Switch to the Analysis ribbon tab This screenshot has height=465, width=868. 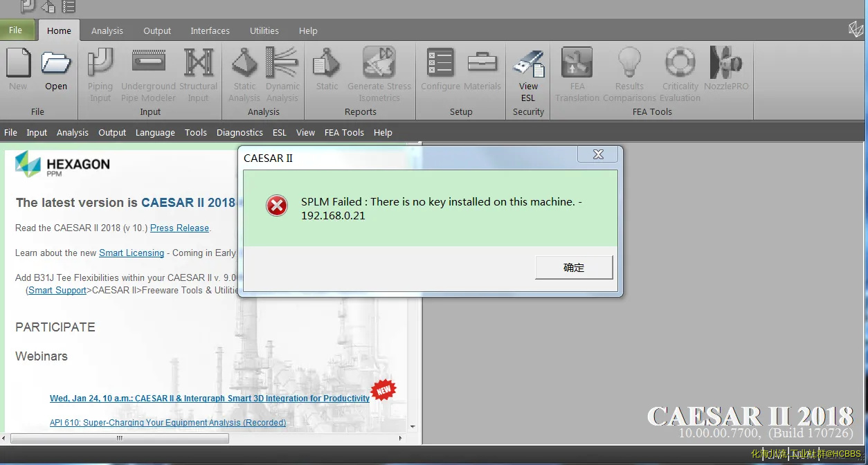(x=107, y=30)
